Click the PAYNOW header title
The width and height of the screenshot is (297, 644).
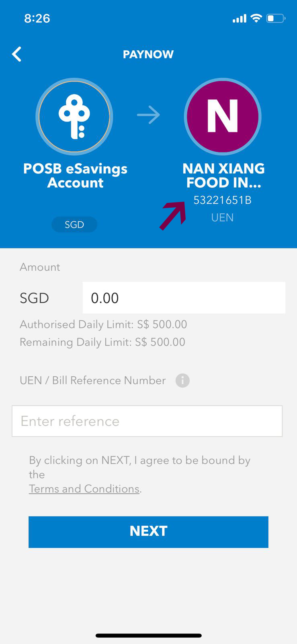pos(148,54)
